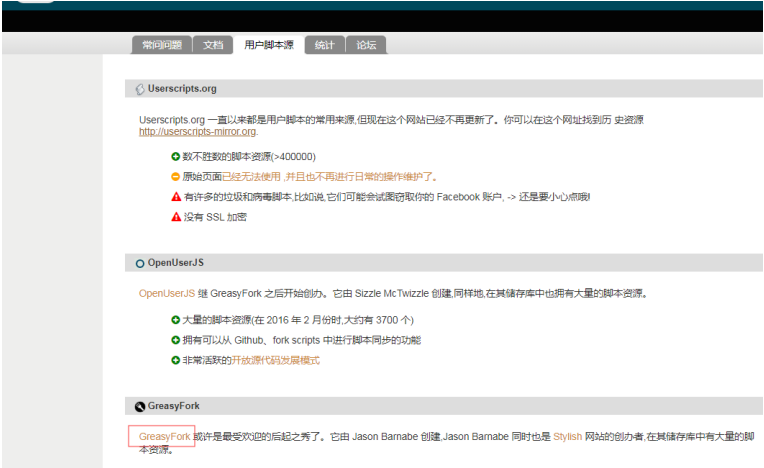
Task: Open the http://userscripts-mirror.org link
Action: [x=197, y=131]
